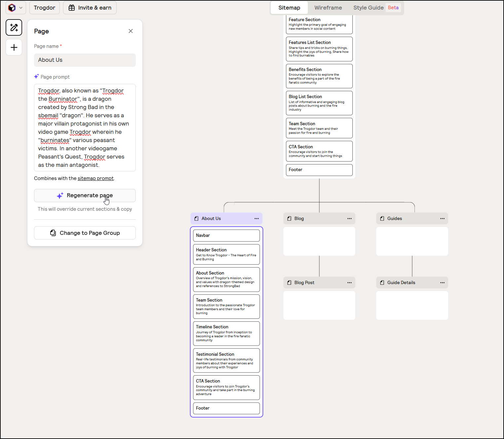The width and height of the screenshot is (504, 439).
Task: Click the Blog page icon
Action: coord(289,219)
